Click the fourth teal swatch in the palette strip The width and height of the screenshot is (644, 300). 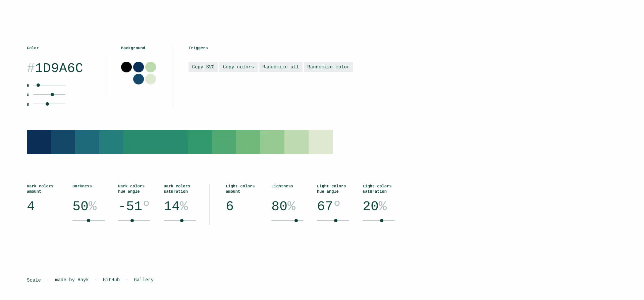click(x=111, y=142)
